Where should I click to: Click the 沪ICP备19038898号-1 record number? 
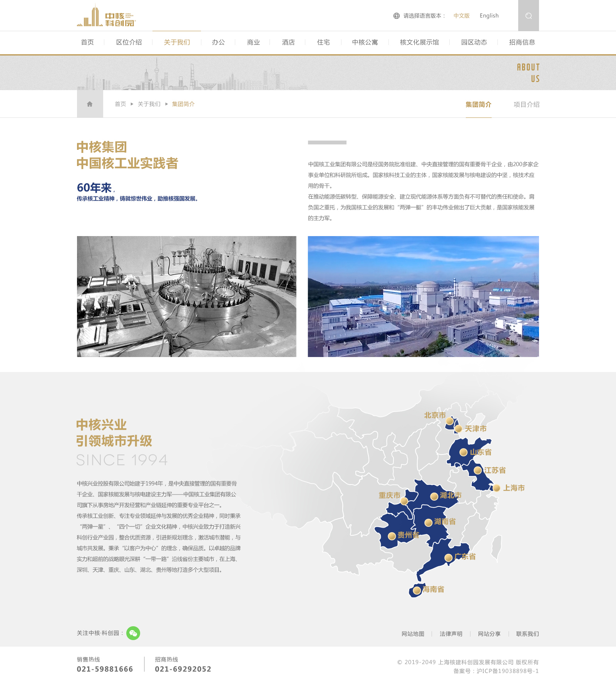tap(507, 671)
